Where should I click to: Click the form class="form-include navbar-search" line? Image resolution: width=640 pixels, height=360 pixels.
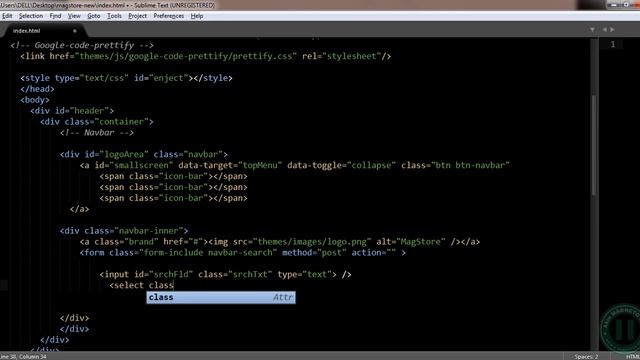(x=243, y=253)
